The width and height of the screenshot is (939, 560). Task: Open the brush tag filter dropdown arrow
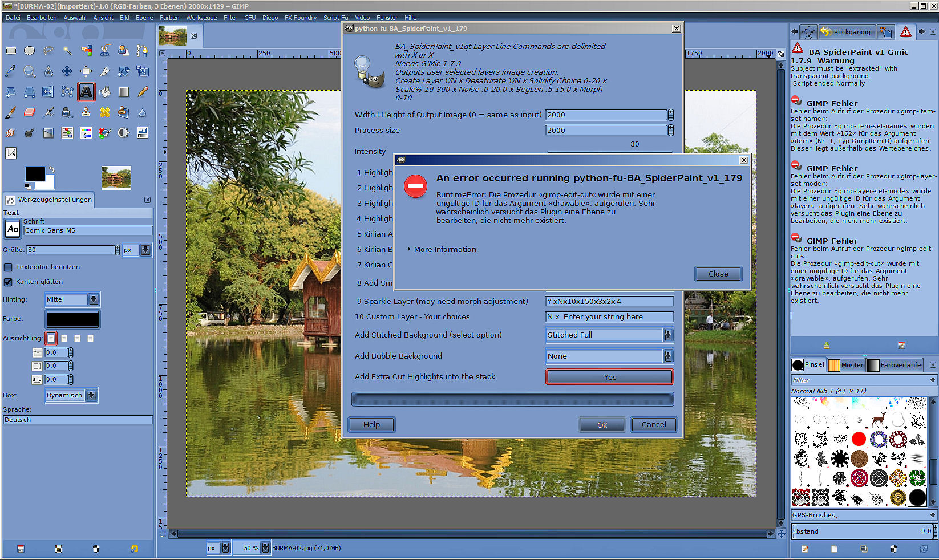point(933,380)
